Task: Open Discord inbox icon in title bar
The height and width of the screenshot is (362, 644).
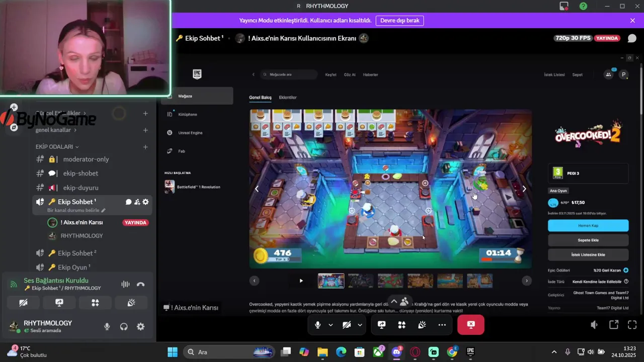Action: click(x=564, y=6)
